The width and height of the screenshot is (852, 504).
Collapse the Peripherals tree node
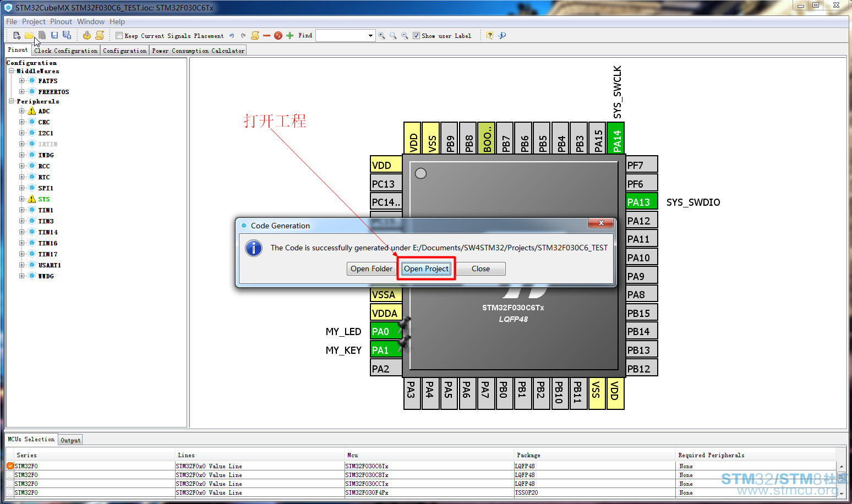(12, 101)
